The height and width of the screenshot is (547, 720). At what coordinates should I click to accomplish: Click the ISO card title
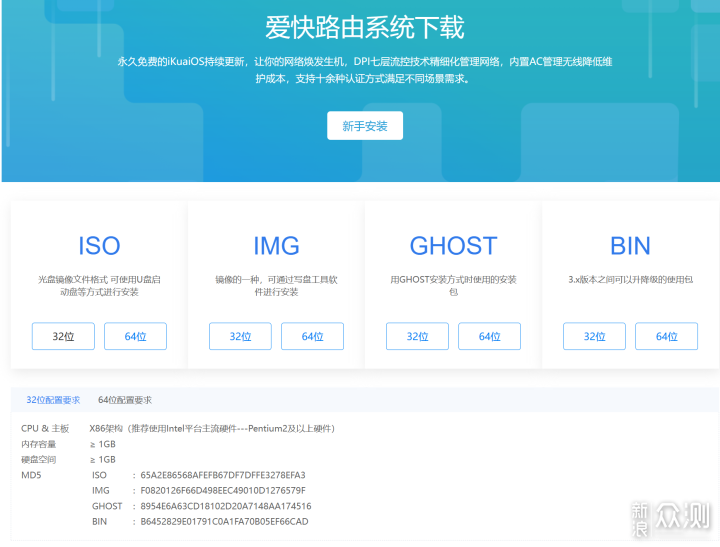[x=99, y=246]
